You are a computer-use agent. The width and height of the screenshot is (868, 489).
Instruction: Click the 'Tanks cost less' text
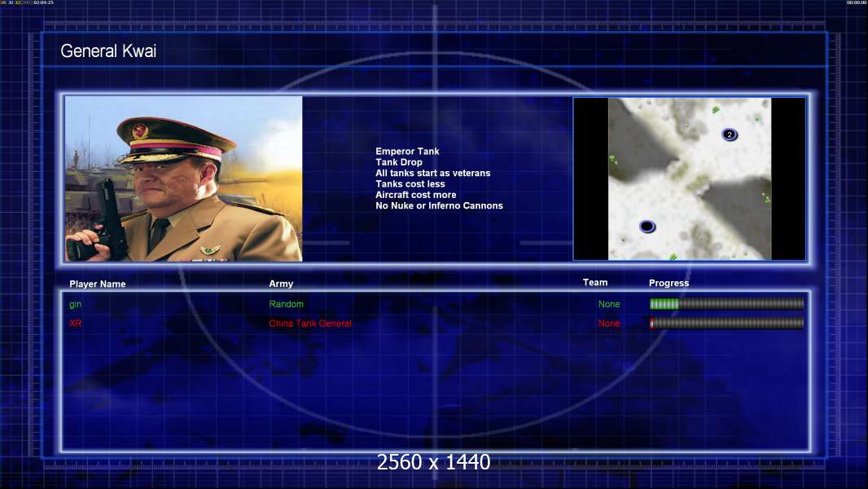click(x=410, y=184)
